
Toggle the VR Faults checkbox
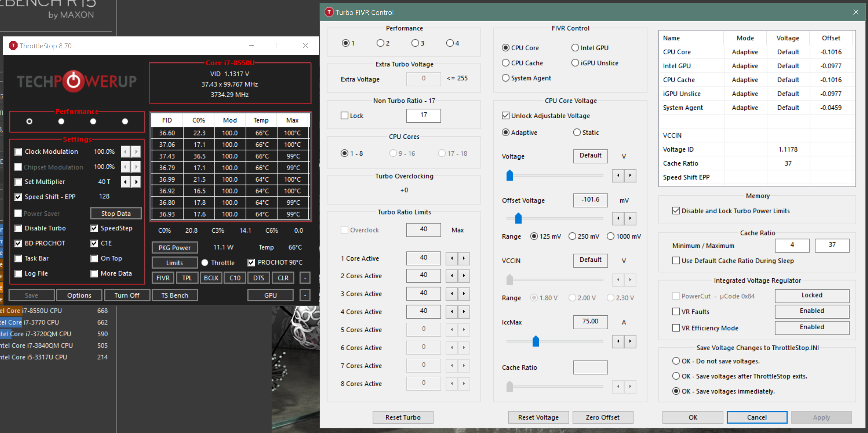[676, 311]
